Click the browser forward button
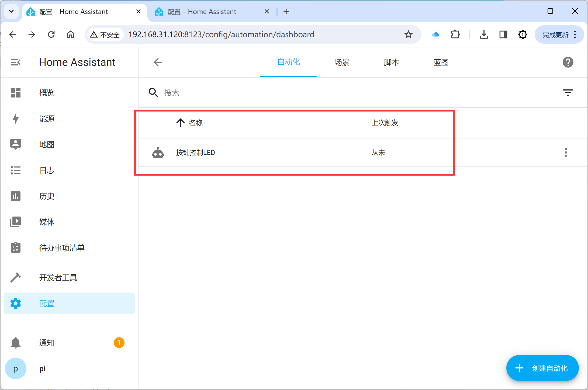588x390 pixels. (32, 34)
